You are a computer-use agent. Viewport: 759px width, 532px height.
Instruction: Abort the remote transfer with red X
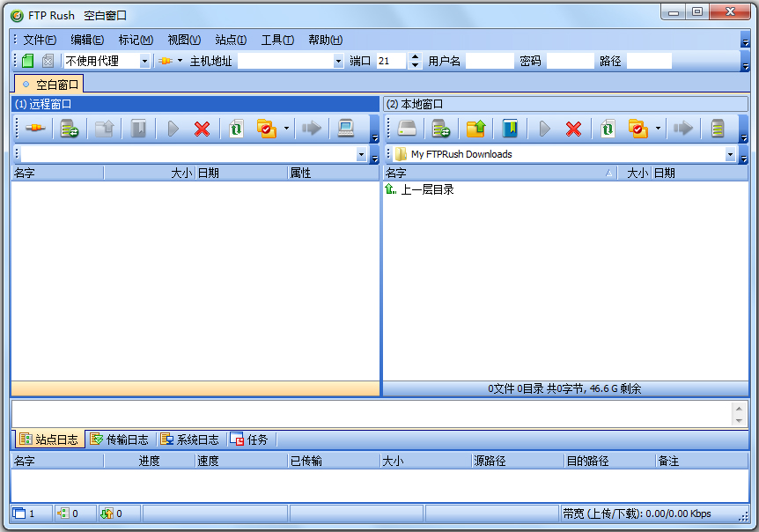(203, 129)
